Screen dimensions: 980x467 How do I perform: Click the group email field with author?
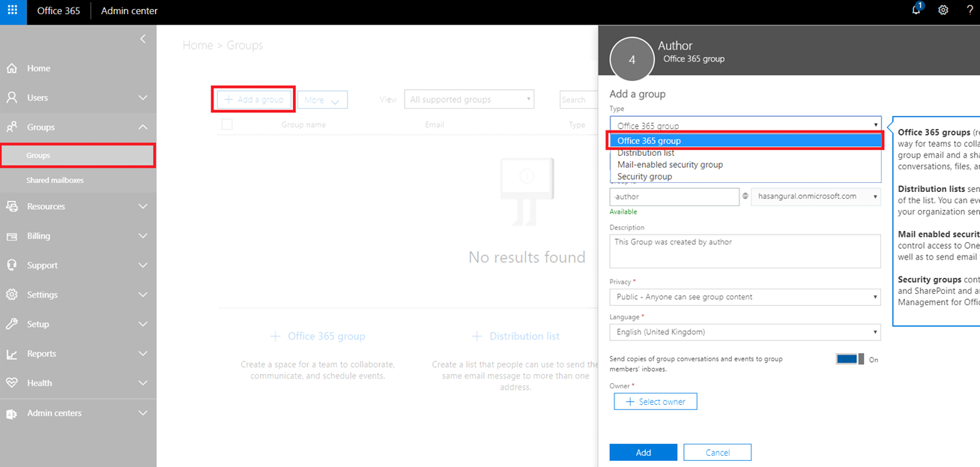pyautogui.click(x=674, y=196)
